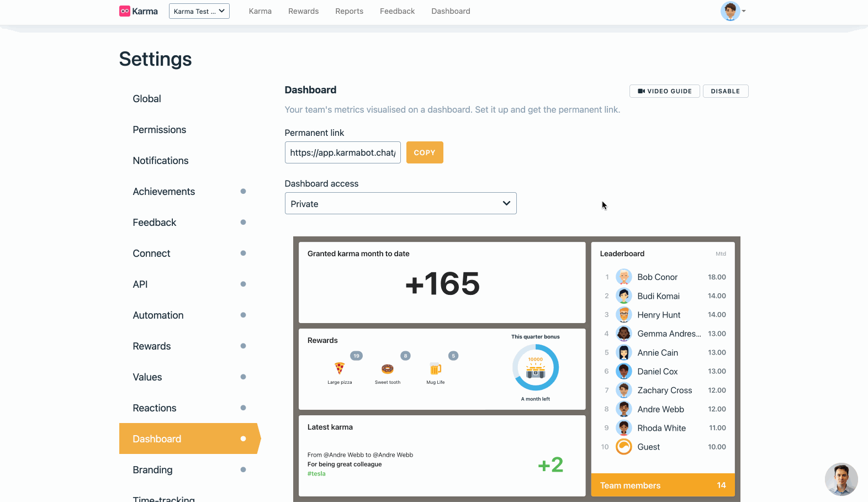Click the Large pizza reward icon
Screen dimensions: 868x502
coord(340,368)
